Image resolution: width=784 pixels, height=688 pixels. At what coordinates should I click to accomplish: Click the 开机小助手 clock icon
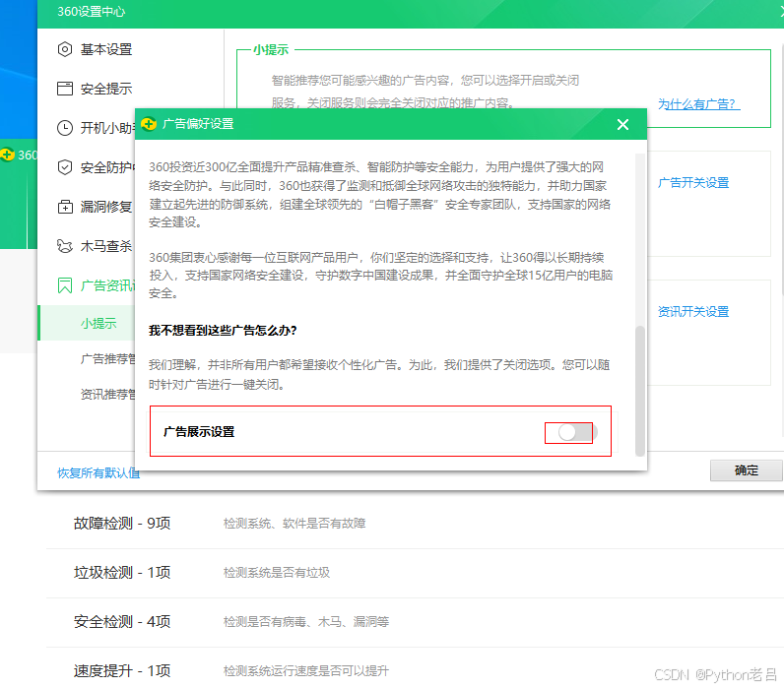(x=64, y=128)
